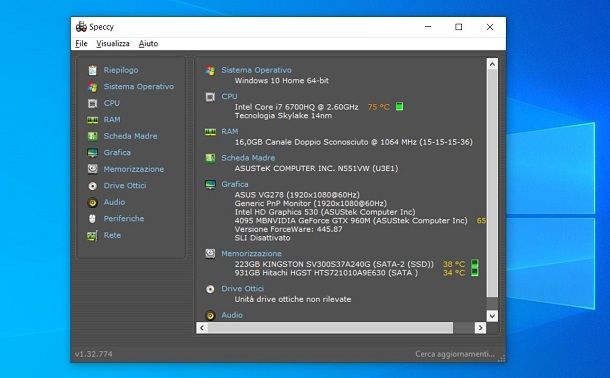Click the Drive Ottici disc icon in summary
Image resolution: width=610 pixels, height=378 pixels.
coord(210,289)
